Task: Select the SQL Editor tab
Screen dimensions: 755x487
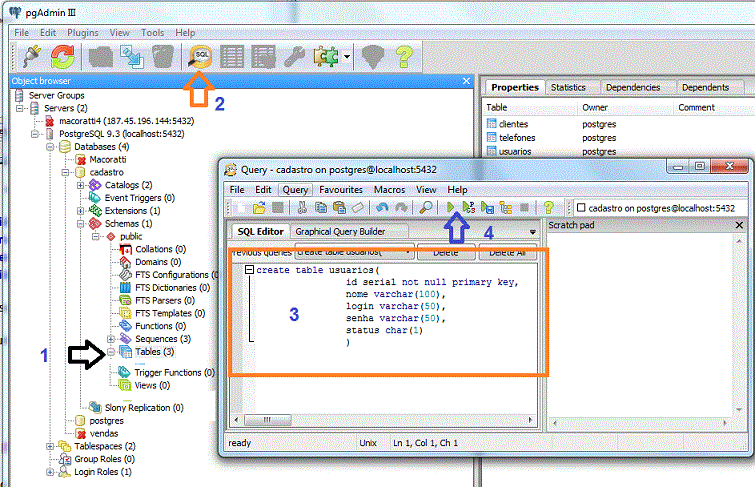Action: (260, 232)
